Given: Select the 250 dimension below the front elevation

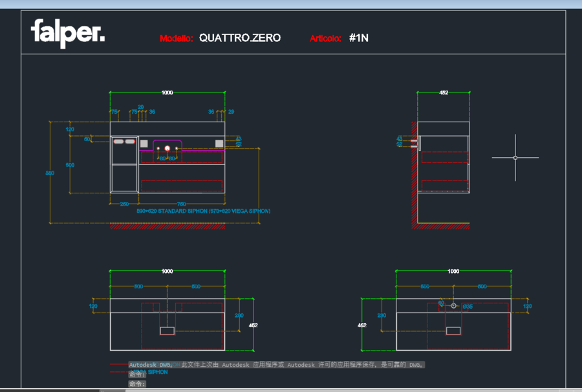Looking at the screenshot, I should 124,204.
